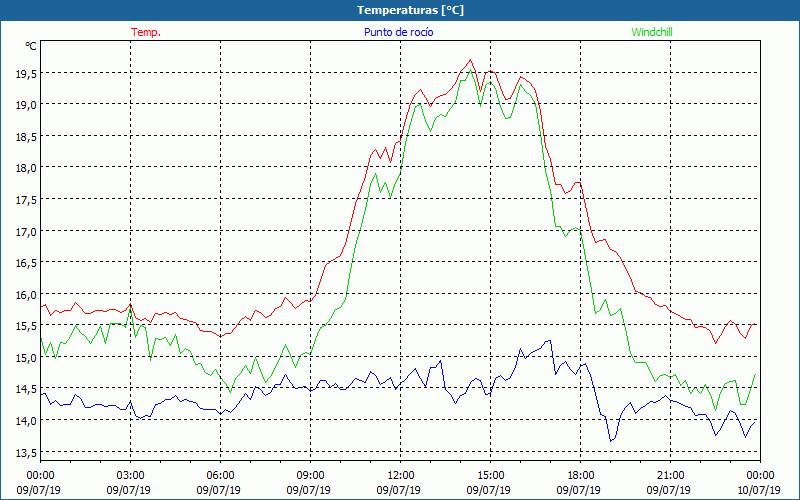Click the 09/07/19 date under 12:00
This screenshot has height=500, width=800.
coord(398,490)
